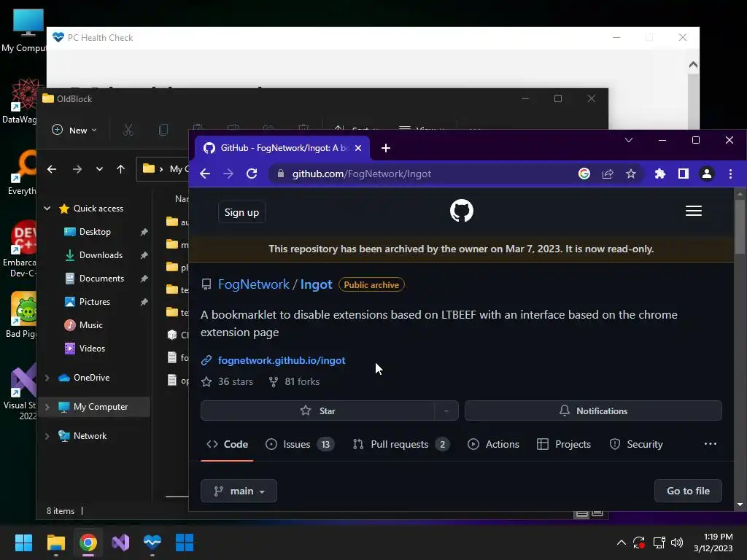Open PC Health Check from the taskbar
The height and width of the screenshot is (560, 747).
pyautogui.click(x=152, y=542)
